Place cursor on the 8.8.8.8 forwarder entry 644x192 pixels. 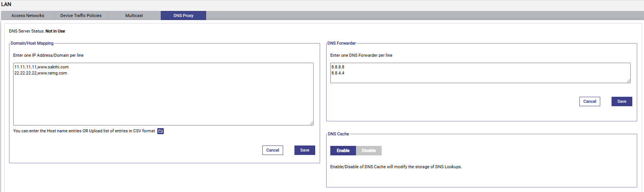point(338,67)
